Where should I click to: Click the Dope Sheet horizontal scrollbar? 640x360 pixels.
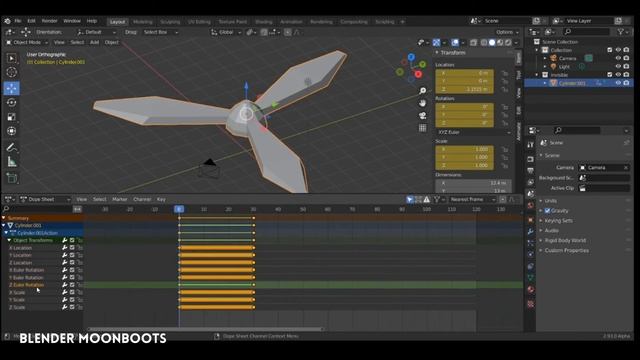206,329
